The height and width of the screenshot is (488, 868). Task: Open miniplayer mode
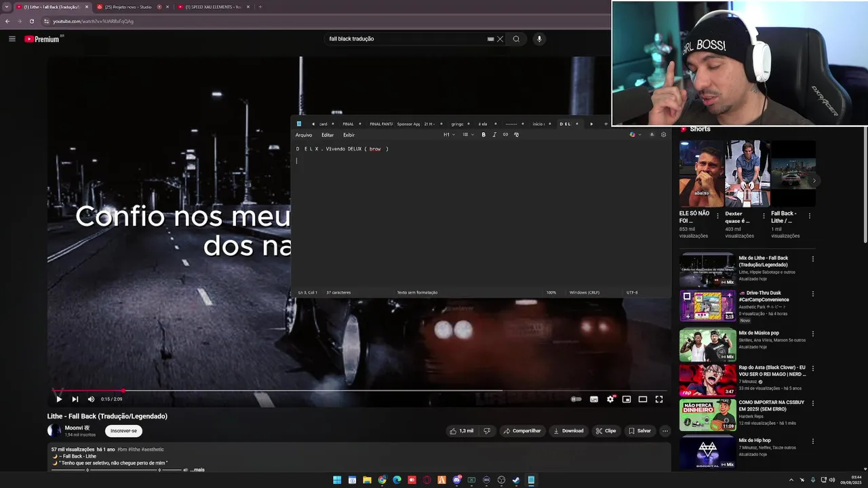[x=627, y=399]
